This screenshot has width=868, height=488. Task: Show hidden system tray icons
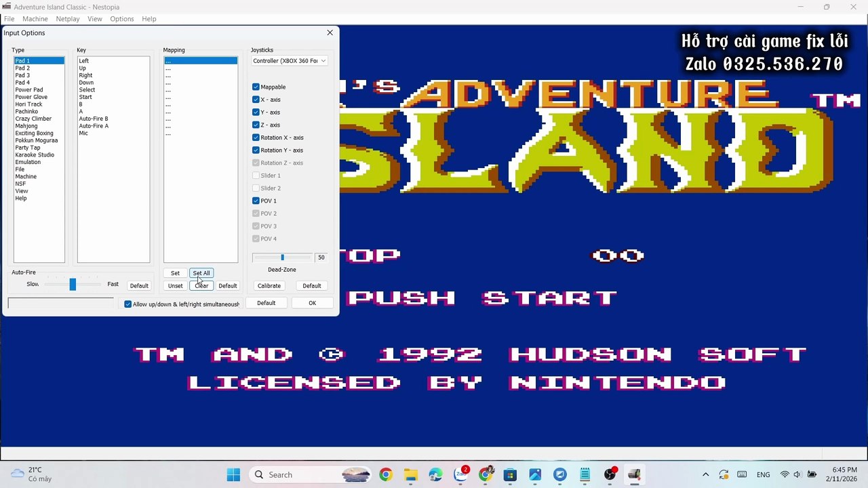click(706, 474)
